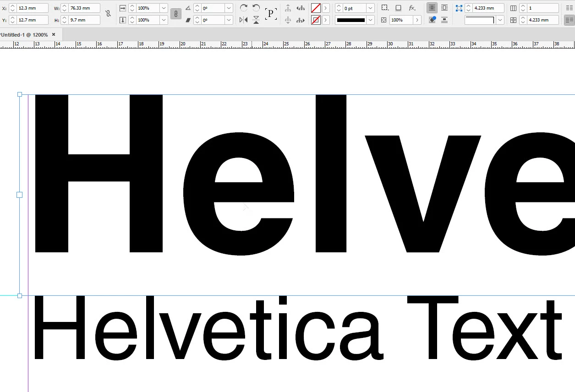The width and height of the screenshot is (575, 392).
Task: Click the Stroke color swatch with red slash
Action: (316, 20)
